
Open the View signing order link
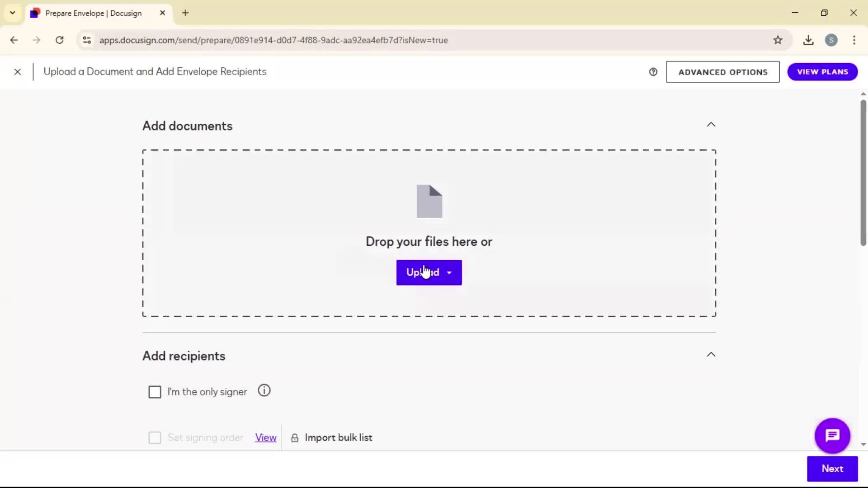coord(266,437)
